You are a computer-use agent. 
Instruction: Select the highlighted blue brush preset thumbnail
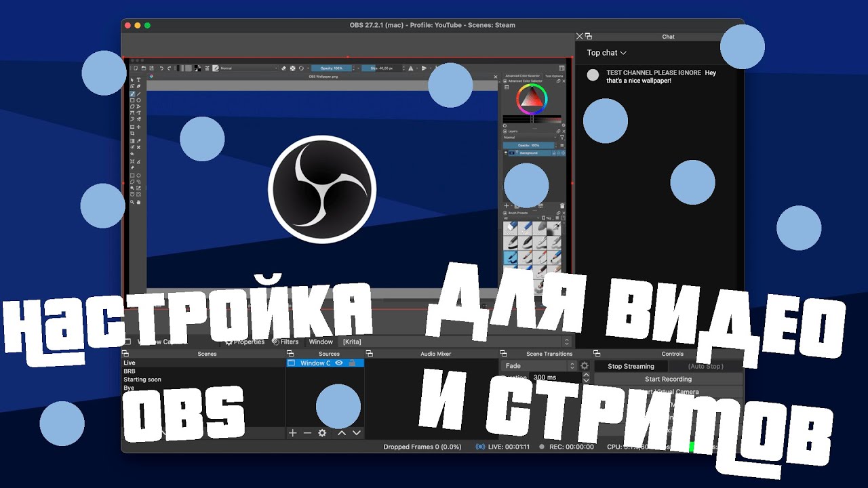pyautogui.click(x=510, y=258)
